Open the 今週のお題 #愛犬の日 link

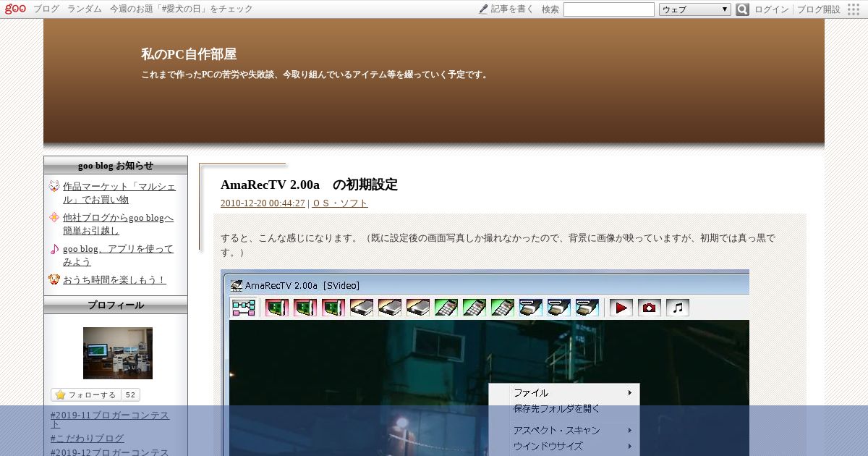tap(182, 9)
